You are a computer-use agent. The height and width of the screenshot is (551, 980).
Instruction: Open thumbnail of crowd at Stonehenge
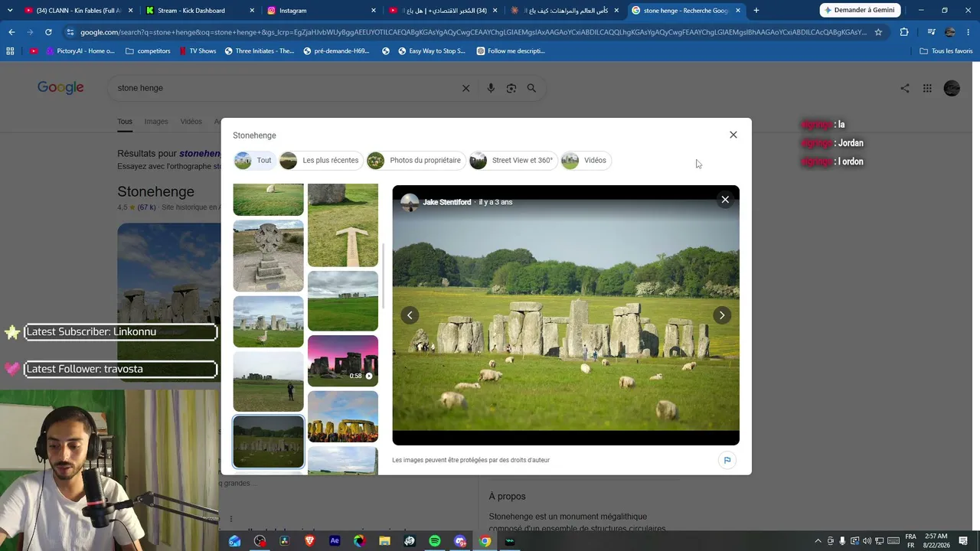click(343, 416)
